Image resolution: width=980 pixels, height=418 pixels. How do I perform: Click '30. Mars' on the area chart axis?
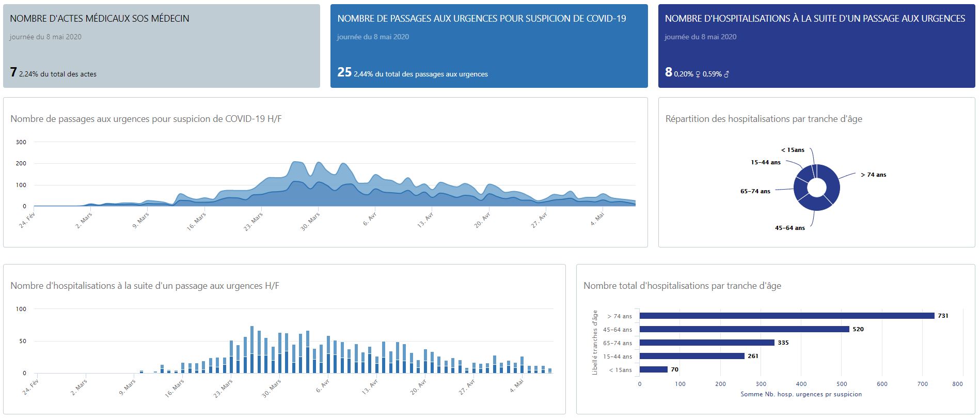tap(310, 221)
